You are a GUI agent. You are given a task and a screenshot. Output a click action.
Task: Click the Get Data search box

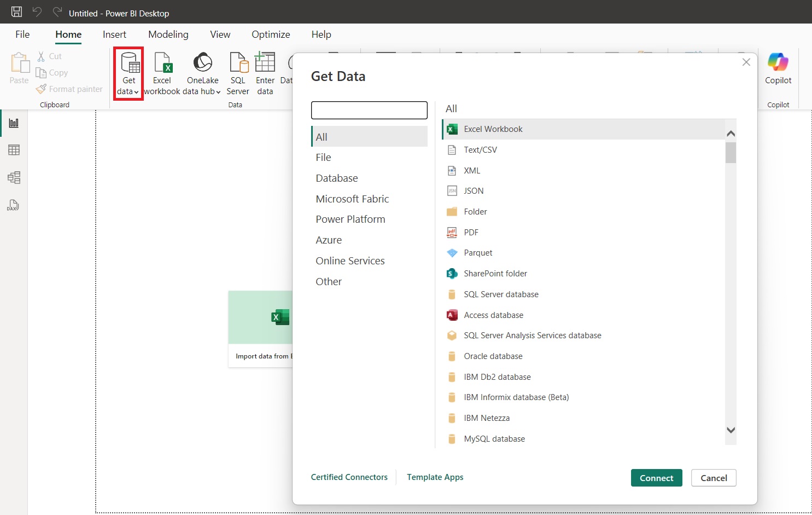pyautogui.click(x=369, y=110)
